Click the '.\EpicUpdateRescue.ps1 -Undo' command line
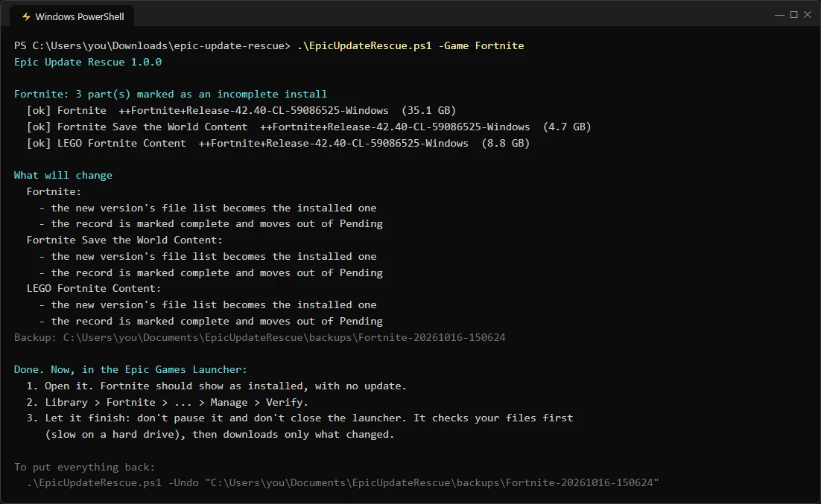Screen dimensions: 821x504 coord(343,482)
